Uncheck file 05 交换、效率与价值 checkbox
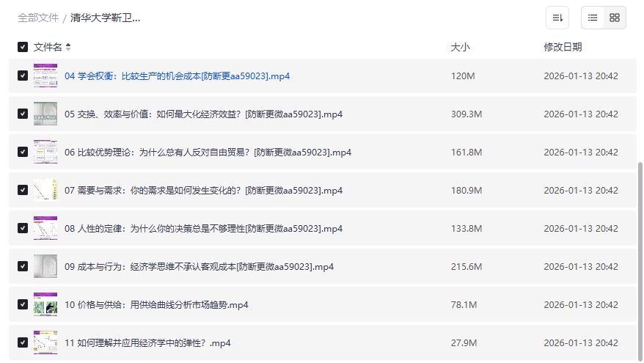This screenshot has height=363, width=644. (23, 114)
